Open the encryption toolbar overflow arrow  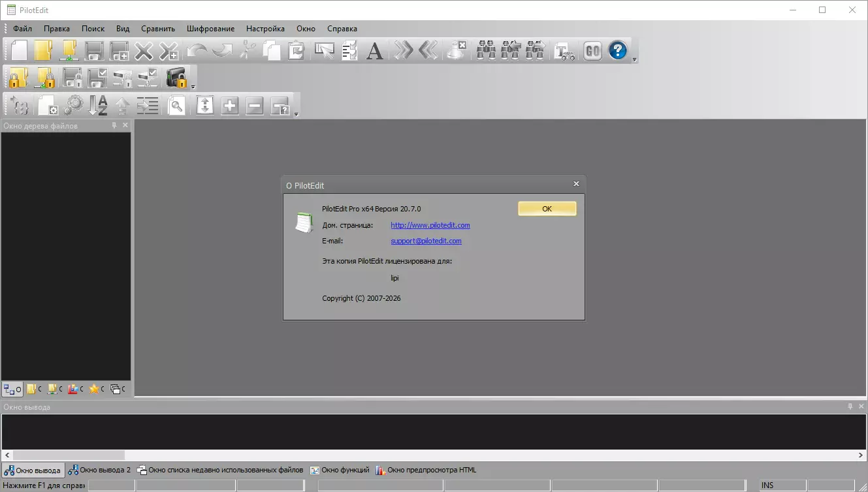193,87
